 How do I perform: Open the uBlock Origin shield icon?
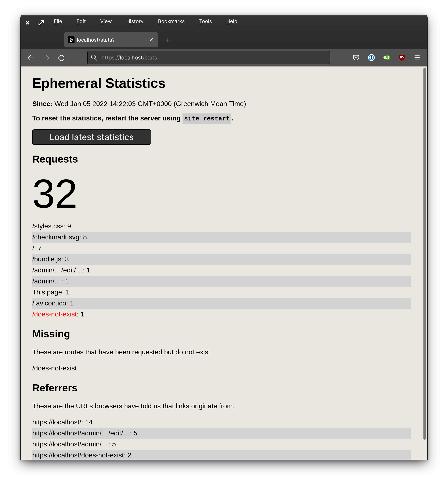tap(402, 57)
